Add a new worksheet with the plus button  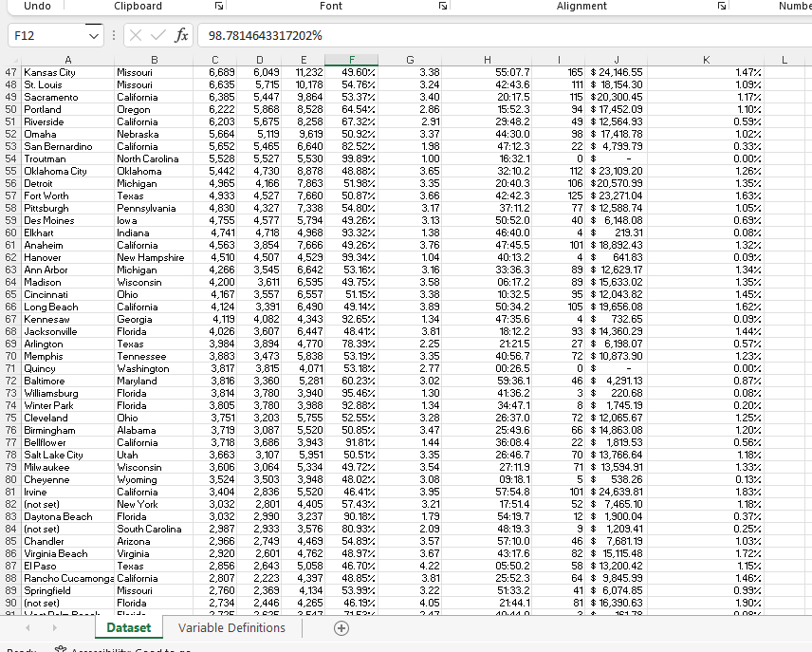(341, 628)
